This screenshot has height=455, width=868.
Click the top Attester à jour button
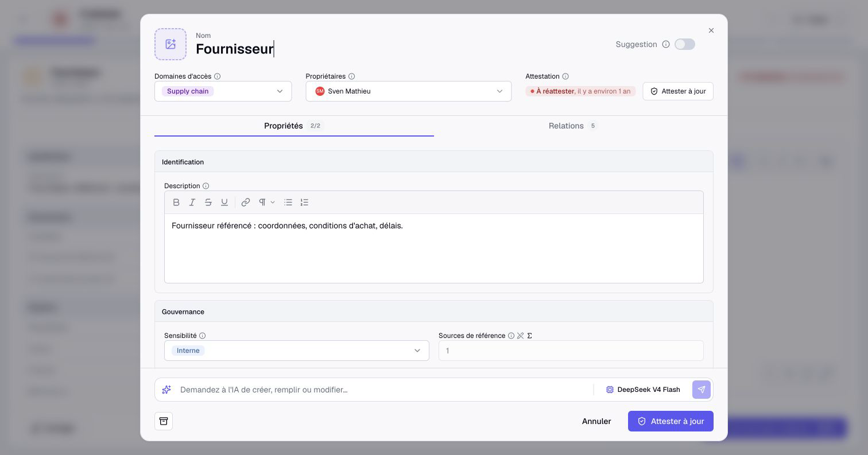[678, 91]
